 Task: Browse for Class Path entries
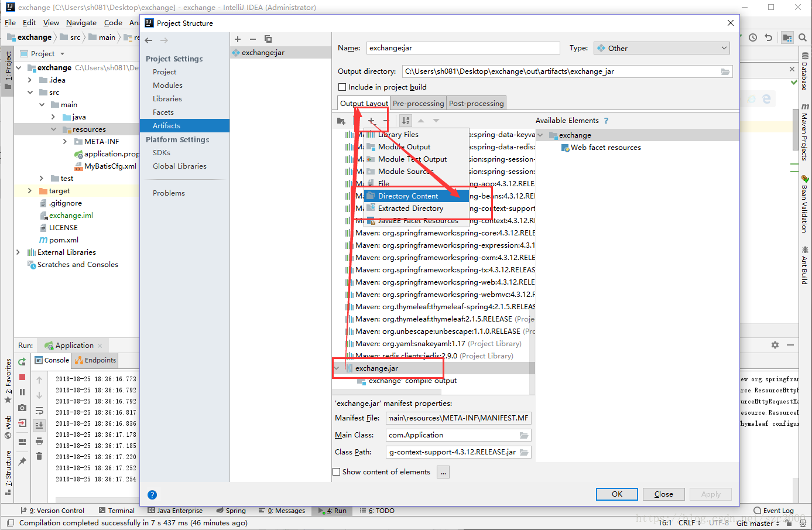tap(525, 452)
